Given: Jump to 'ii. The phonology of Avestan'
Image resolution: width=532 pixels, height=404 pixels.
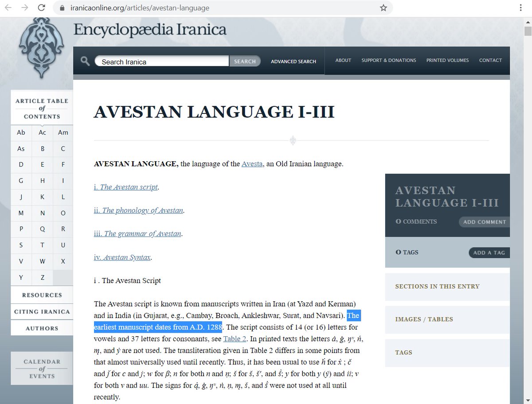Looking at the screenshot, I should 138,210.
